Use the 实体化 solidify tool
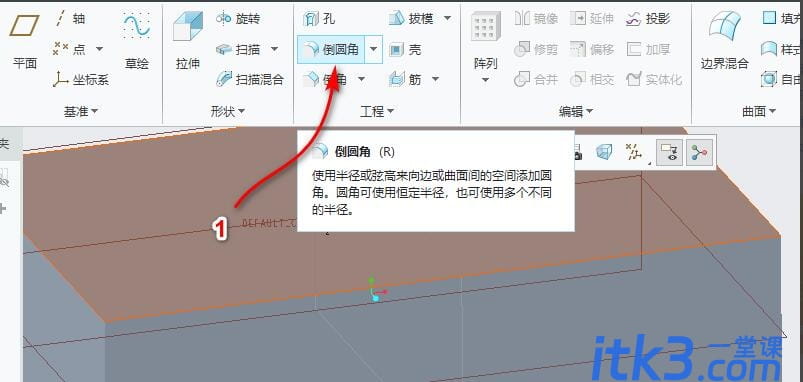 (x=654, y=79)
